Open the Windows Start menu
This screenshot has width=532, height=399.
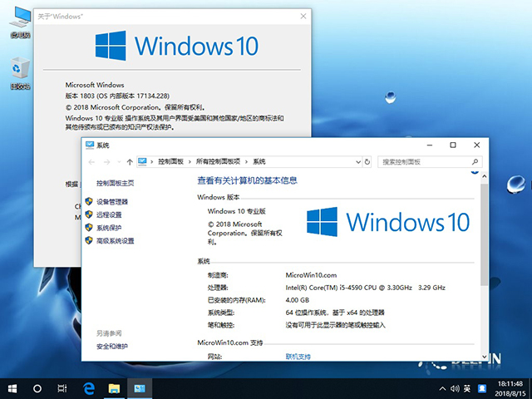click(12, 388)
